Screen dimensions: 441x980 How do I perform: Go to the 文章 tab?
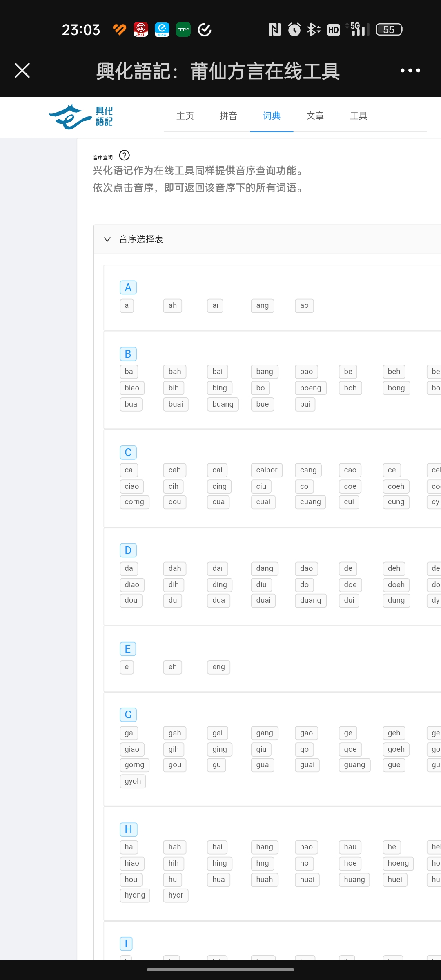pyautogui.click(x=315, y=116)
